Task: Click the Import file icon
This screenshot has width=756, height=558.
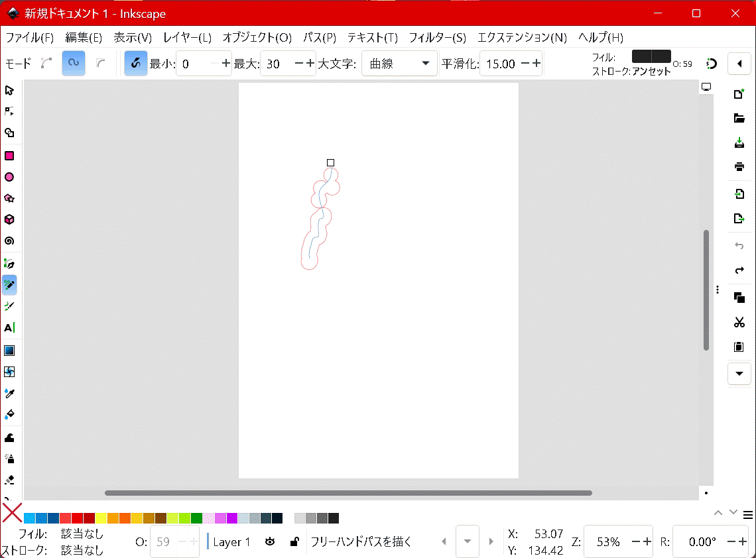Action: tap(739, 194)
